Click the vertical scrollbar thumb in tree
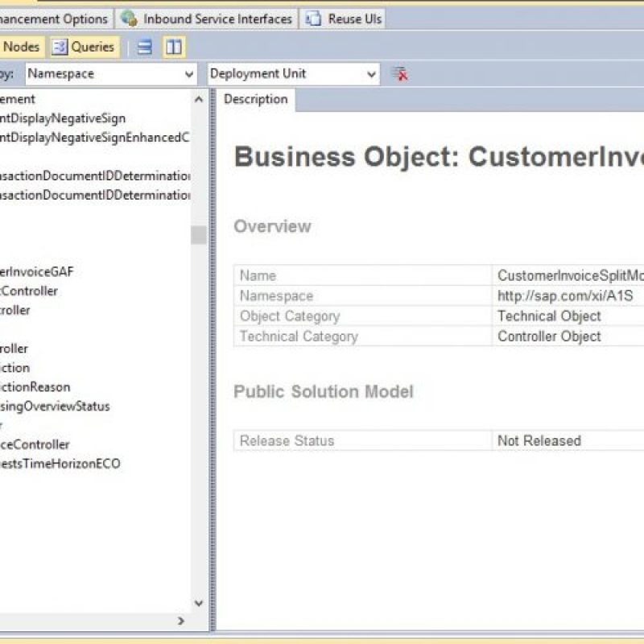This screenshot has height=644, width=644. [x=198, y=235]
